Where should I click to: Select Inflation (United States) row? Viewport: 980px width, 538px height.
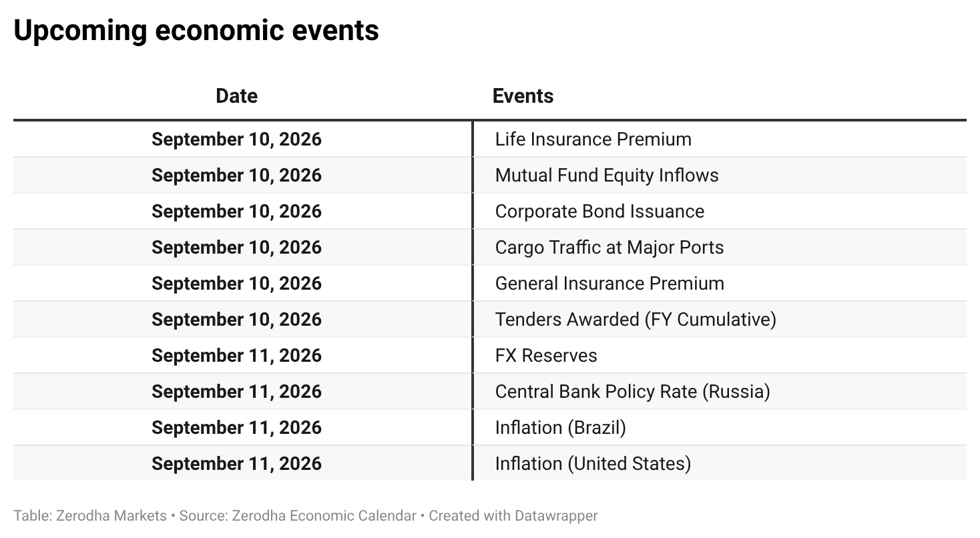(x=490, y=464)
